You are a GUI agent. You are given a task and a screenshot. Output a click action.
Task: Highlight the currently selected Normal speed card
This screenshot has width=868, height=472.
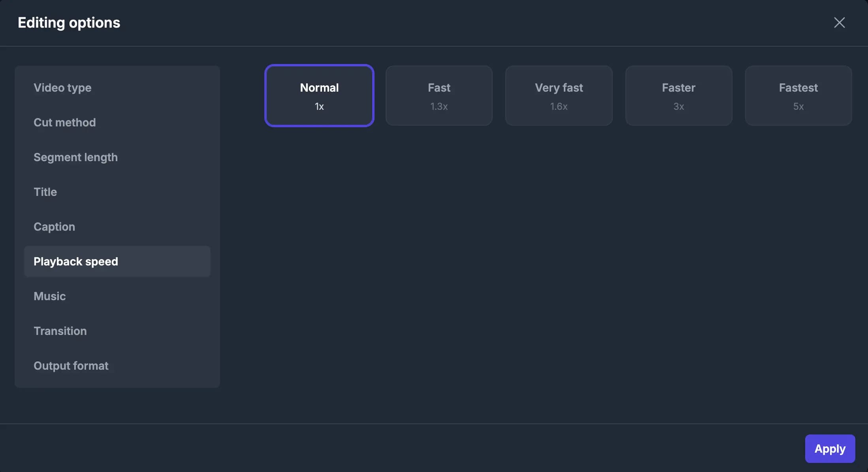click(x=319, y=95)
